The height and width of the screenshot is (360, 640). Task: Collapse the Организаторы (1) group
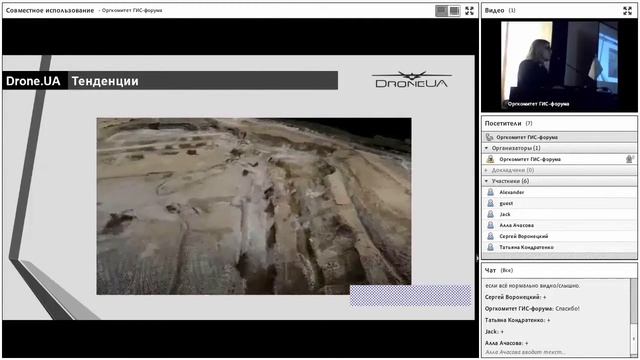[487, 148]
